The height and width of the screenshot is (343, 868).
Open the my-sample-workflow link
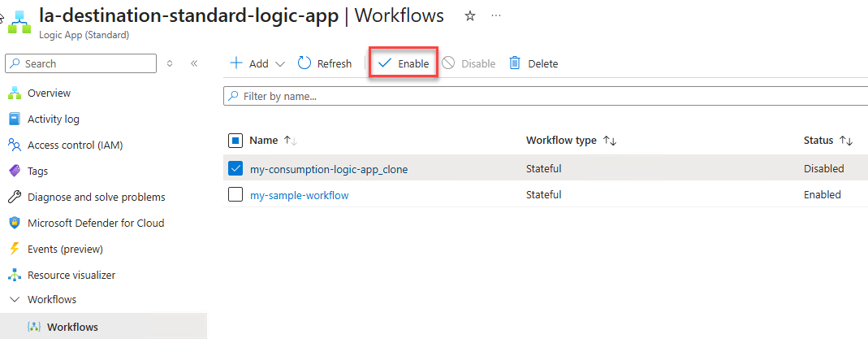coord(300,195)
